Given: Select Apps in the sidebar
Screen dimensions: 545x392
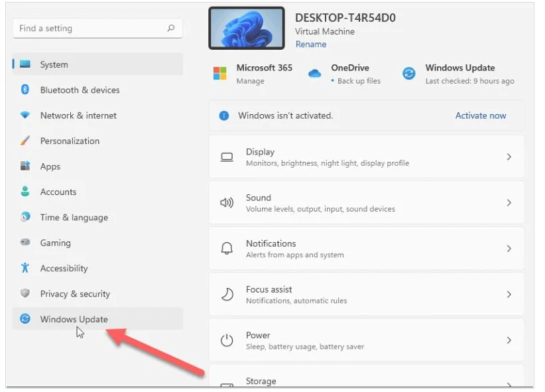Looking at the screenshot, I should [x=50, y=166].
